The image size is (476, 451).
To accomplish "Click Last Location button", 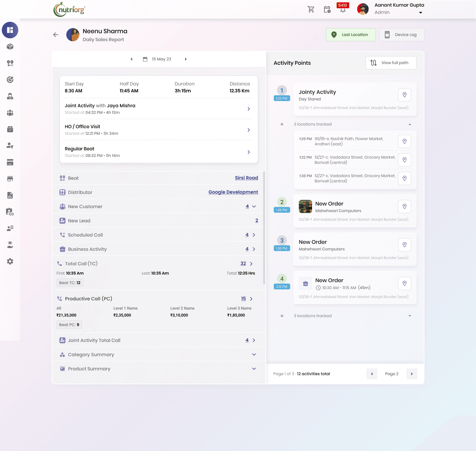I will click(x=351, y=35).
